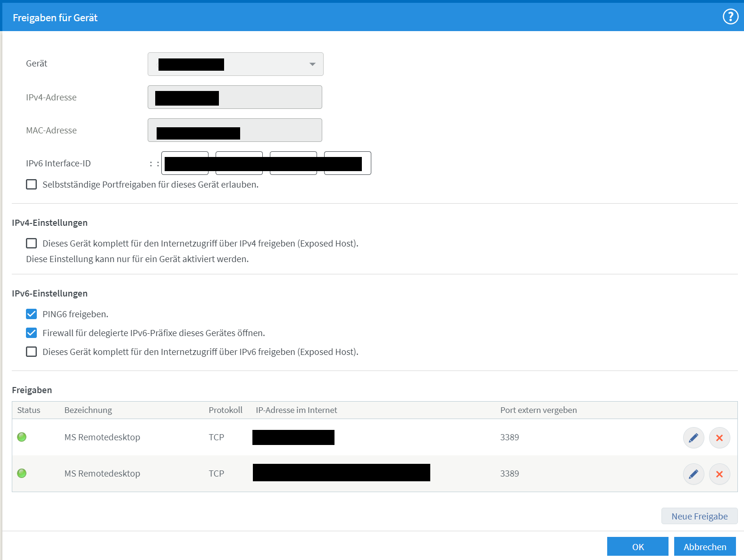Click the Bezeichnung column header
The image size is (744, 560).
(88, 410)
